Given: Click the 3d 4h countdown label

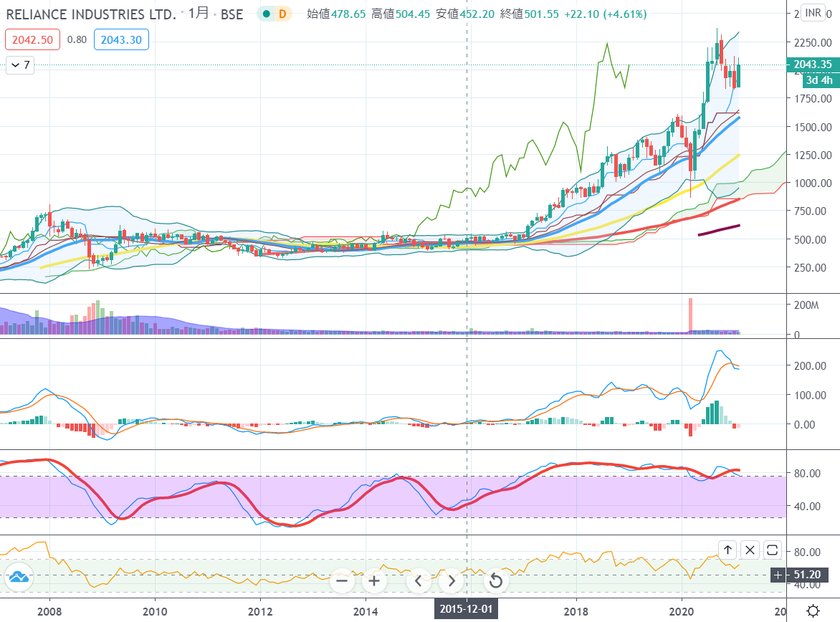Looking at the screenshot, I should point(820,80).
